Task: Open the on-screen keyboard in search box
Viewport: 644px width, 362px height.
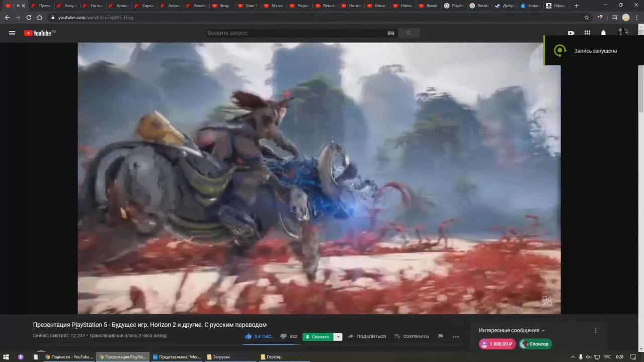Action: pos(391,33)
